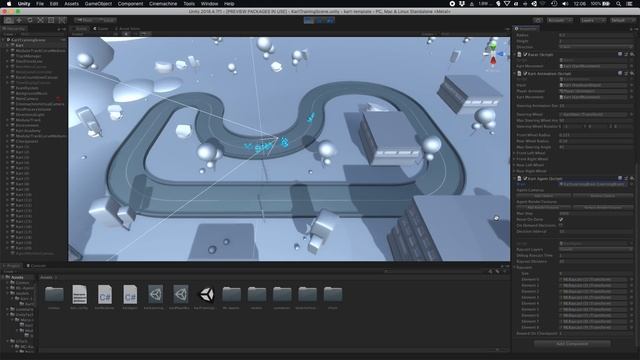Image resolution: width=640 pixels, height=360 pixels.
Task: Open Spotlight search in menu bar
Action: coord(619,4)
